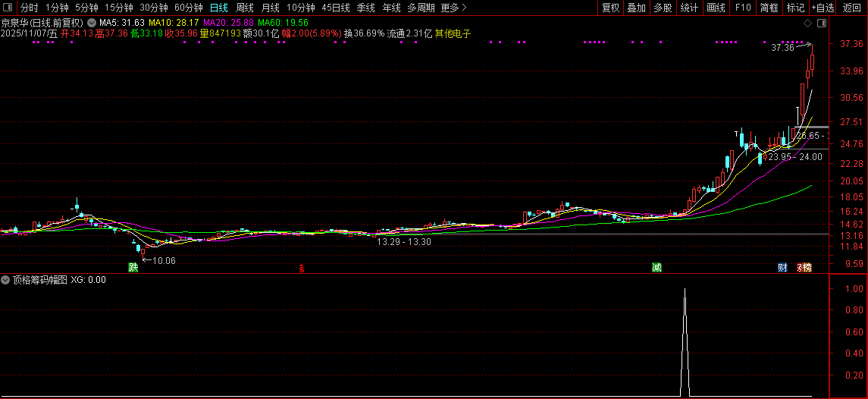868x399 pixels.
Task: Open the red S marker
Action: coord(302,269)
